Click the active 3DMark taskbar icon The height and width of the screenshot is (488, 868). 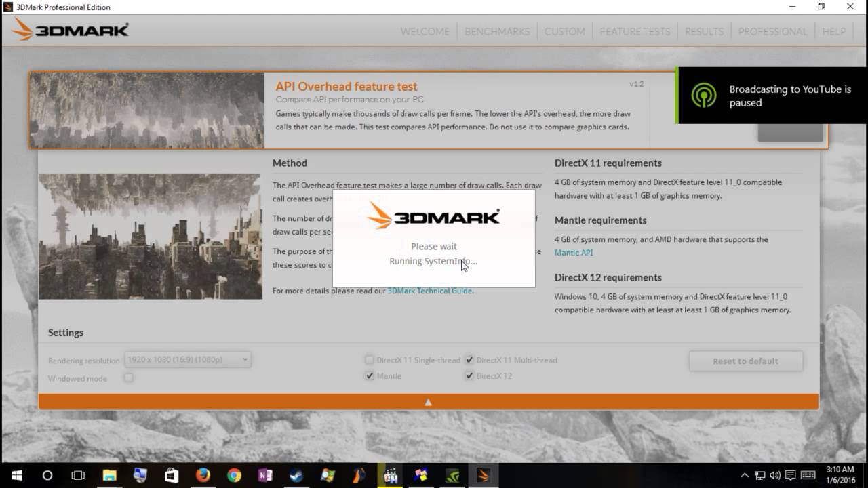[x=484, y=475]
